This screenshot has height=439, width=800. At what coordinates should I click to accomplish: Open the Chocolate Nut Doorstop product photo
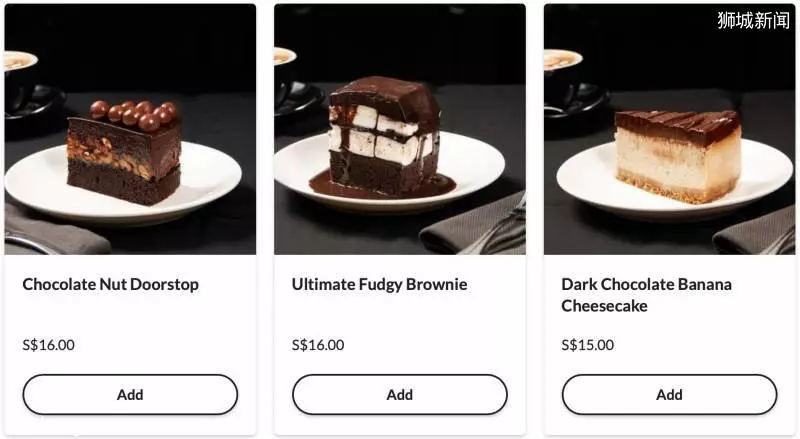130,129
